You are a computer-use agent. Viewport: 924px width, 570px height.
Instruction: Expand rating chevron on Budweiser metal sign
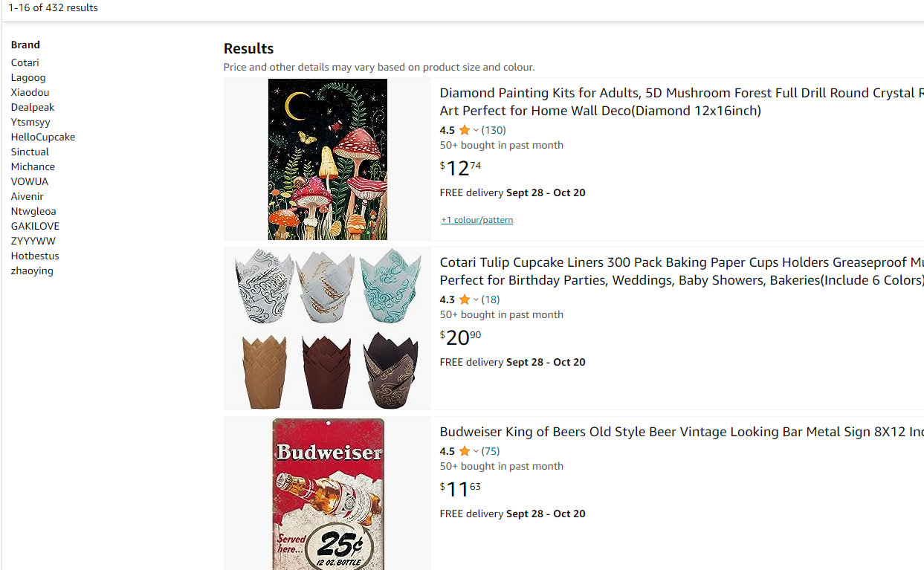[x=476, y=451]
